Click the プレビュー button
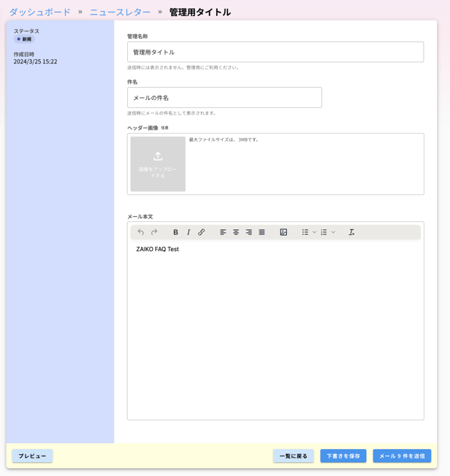450x476 pixels. tap(32, 456)
